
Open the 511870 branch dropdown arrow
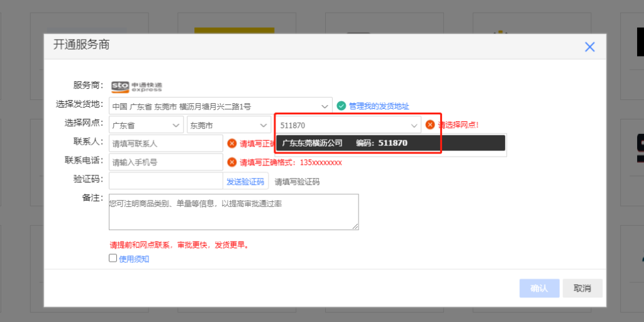point(414,125)
